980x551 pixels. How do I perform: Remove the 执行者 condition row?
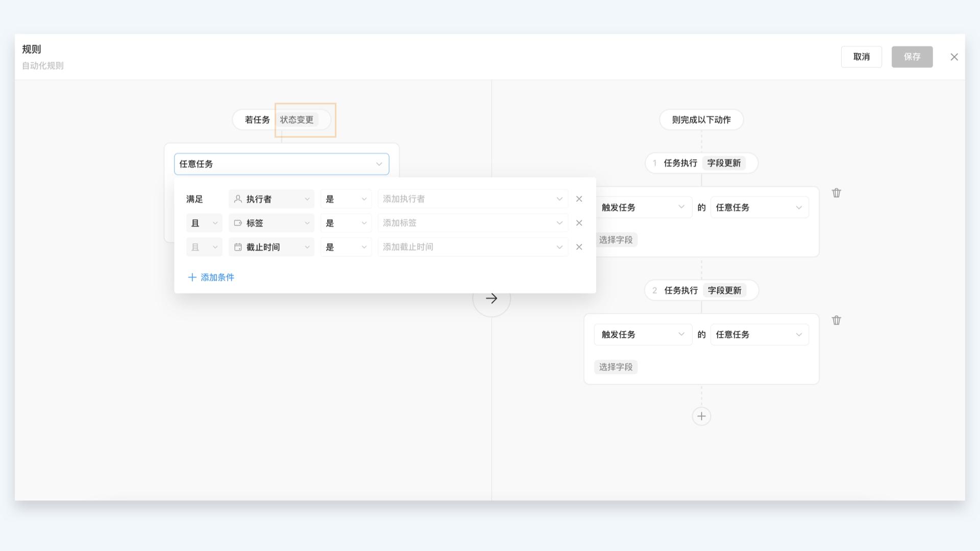pos(579,199)
